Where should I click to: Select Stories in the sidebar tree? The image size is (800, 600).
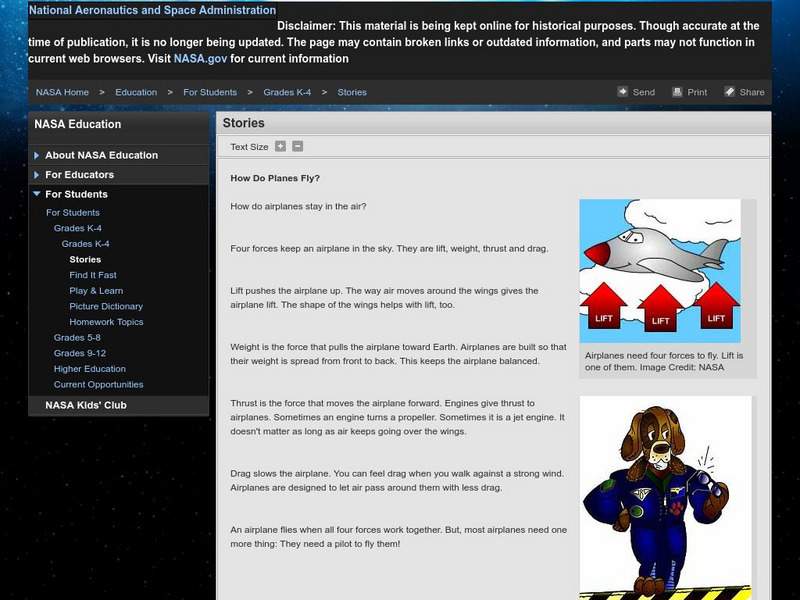pyautogui.click(x=85, y=259)
